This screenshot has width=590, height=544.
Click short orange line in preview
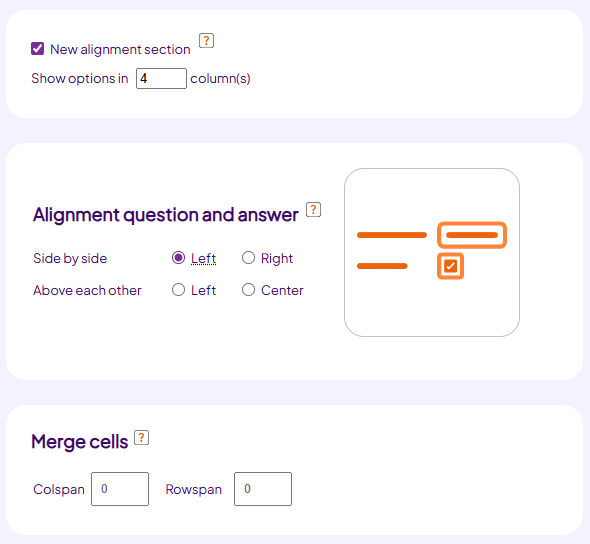coord(382,266)
